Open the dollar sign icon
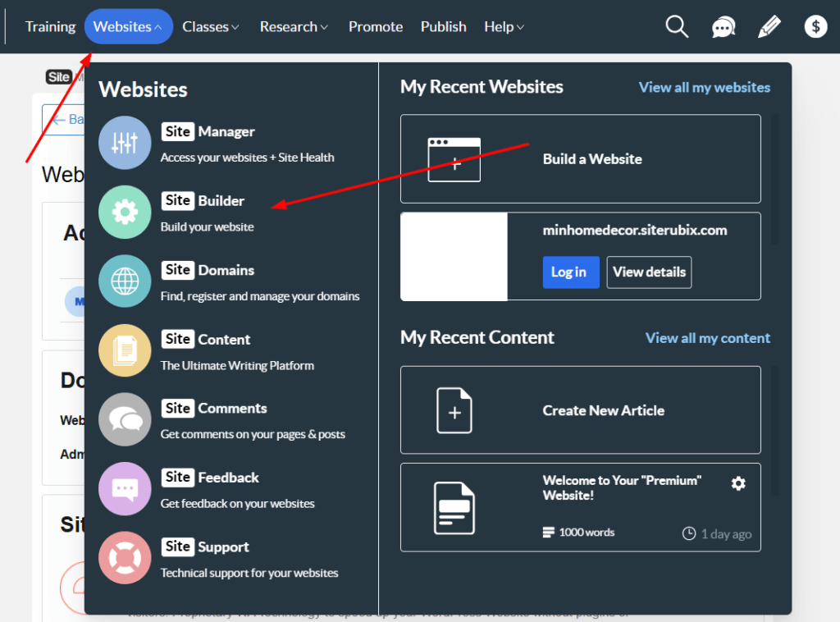This screenshot has width=840, height=622. point(815,26)
